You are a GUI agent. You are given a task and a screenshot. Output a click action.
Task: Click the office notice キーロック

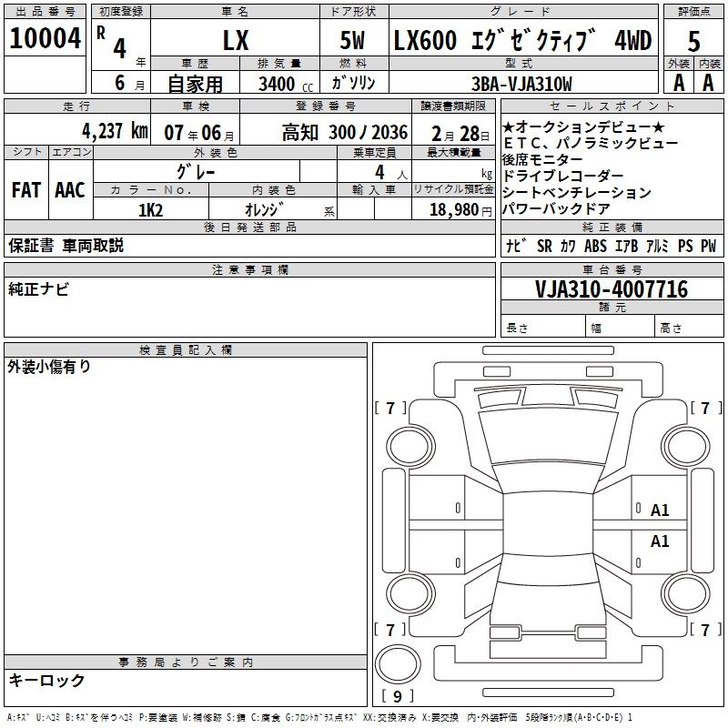46,681
